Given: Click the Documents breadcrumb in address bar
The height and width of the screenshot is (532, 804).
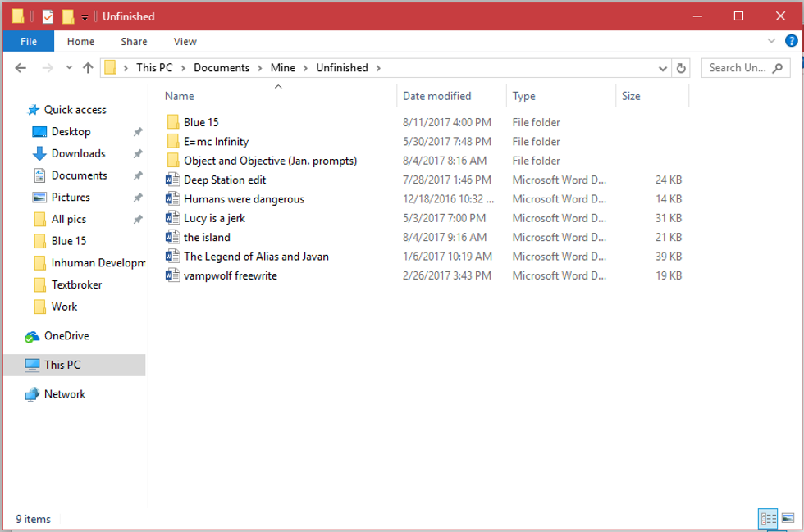Looking at the screenshot, I should click(x=221, y=68).
